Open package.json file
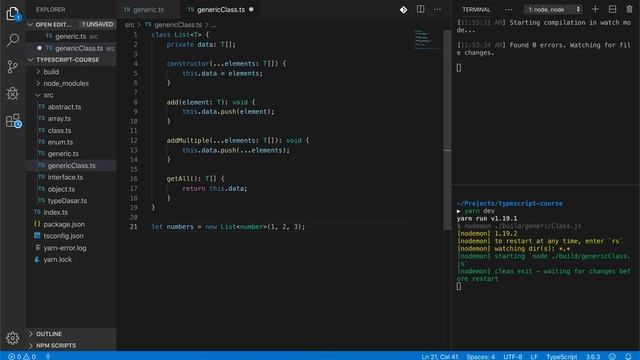This screenshot has width=640, height=360. (x=64, y=224)
